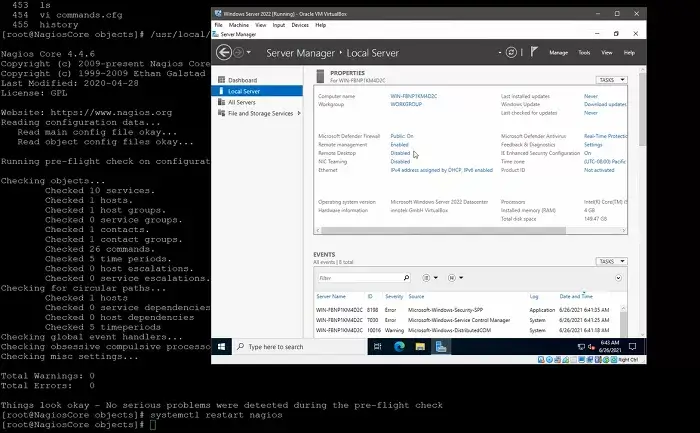Click Disabled link for Remote Desktop

[400, 153]
